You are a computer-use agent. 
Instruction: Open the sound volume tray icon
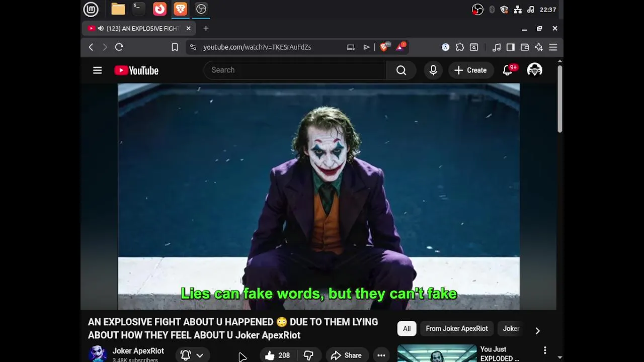[531, 10]
